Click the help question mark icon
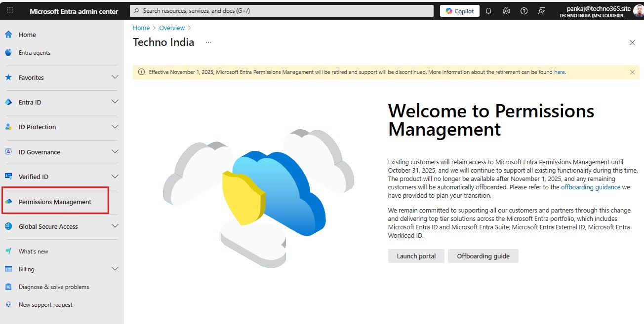 click(524, 11)
